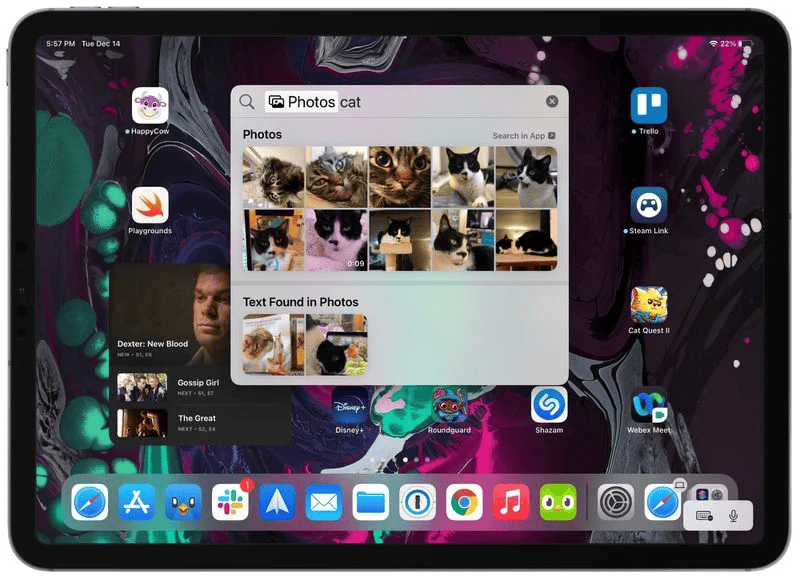Show the keyboard using keyboard button
800x580 pixels.
point(704,515)
